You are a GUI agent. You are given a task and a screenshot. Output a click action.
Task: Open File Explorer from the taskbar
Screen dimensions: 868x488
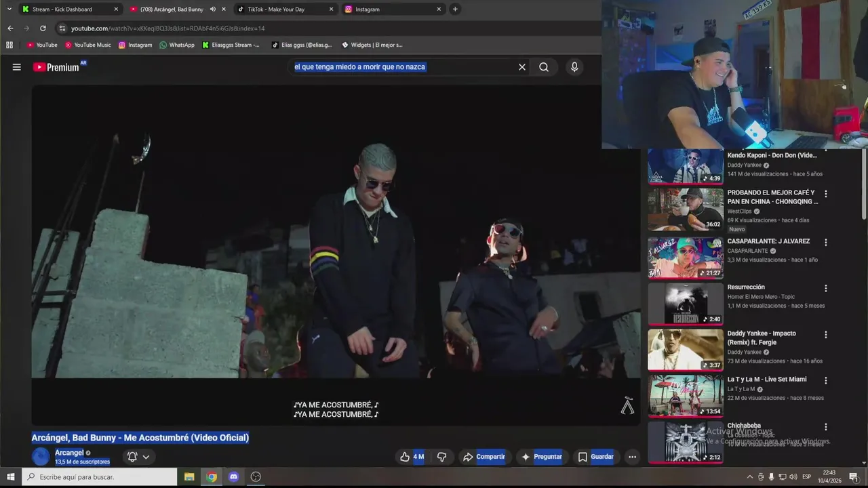pos(189,477)
